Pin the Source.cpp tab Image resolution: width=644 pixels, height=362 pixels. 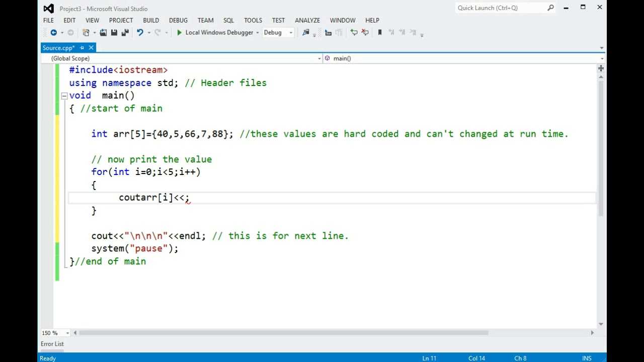pos(82,48)
